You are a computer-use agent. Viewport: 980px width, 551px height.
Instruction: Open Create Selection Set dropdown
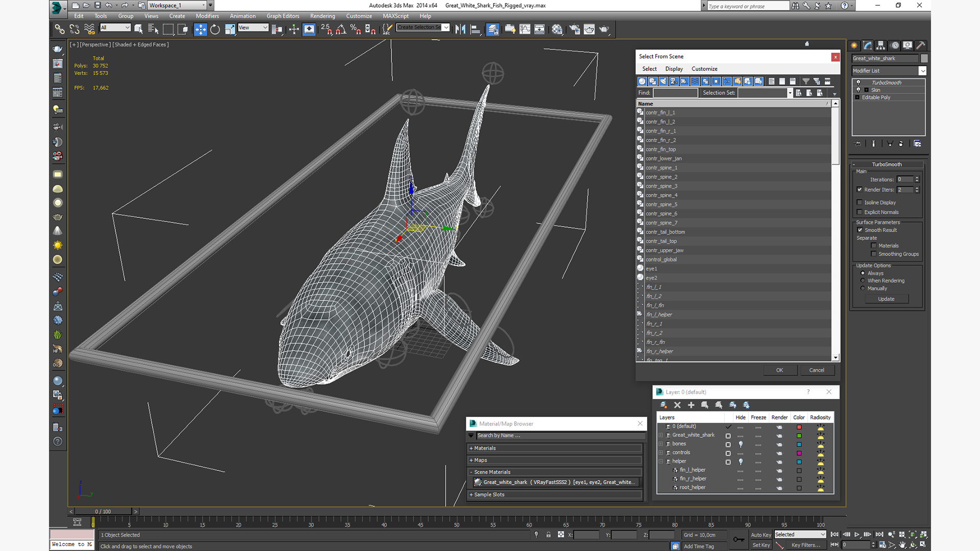(x=423, y=28)
